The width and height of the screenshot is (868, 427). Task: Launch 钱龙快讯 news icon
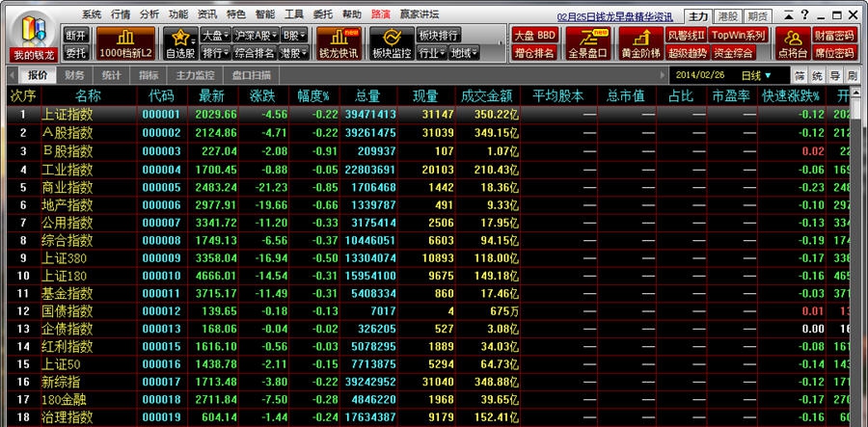pos(339,43)
